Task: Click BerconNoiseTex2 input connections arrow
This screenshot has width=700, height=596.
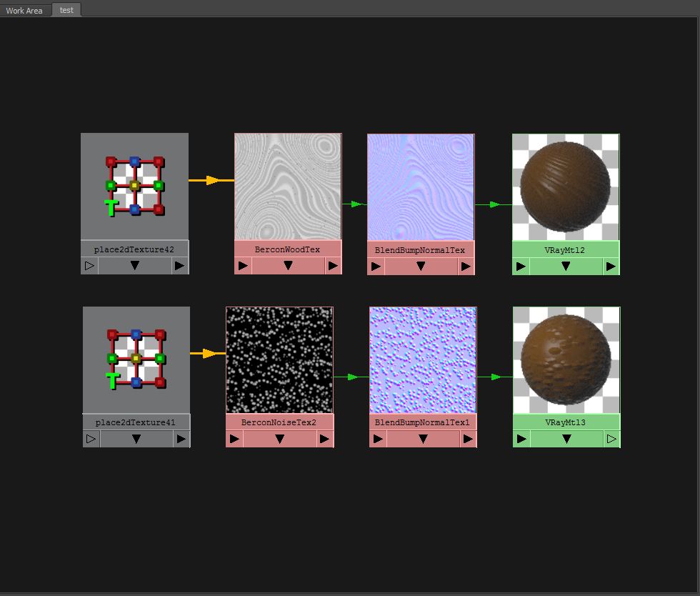Action: [x=234, y=439]
